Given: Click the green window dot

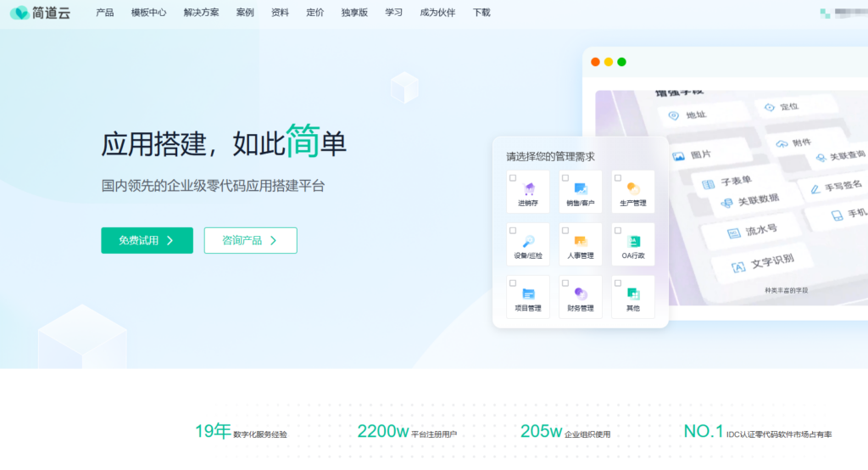Looking at the screenshot, I should [621, 62].
